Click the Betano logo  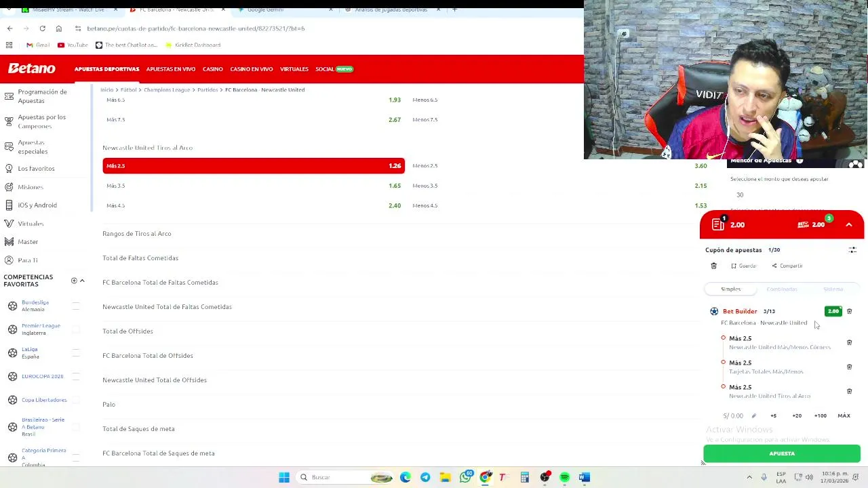click(31, 68)
